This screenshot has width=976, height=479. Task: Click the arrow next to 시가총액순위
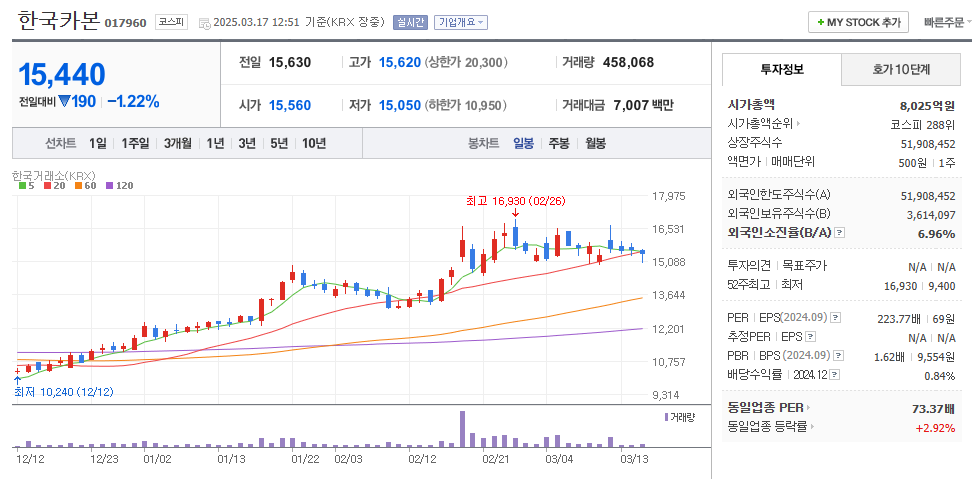(x=798, y=124)
